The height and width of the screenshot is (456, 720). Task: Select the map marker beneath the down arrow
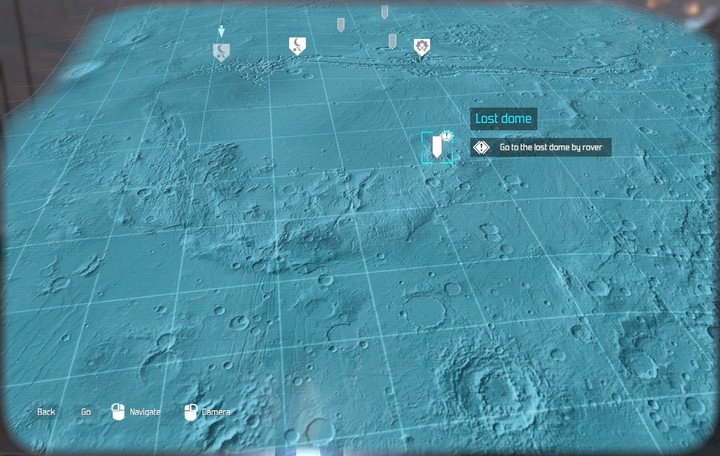tap(220, 52)
